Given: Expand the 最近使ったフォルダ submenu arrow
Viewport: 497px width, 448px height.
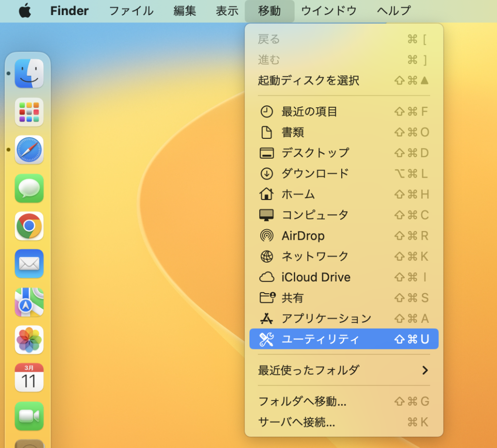Looking at the screenshot, I should coord(425,370).
